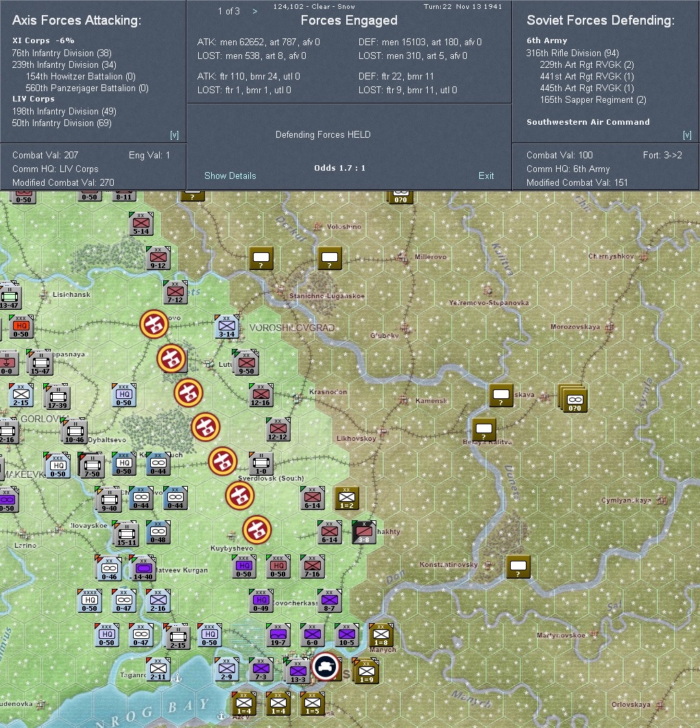700x728 pixels.
Task: Select the 8-7 purple infantry unit
Action: pyautogui.click(x=329, y=600)
